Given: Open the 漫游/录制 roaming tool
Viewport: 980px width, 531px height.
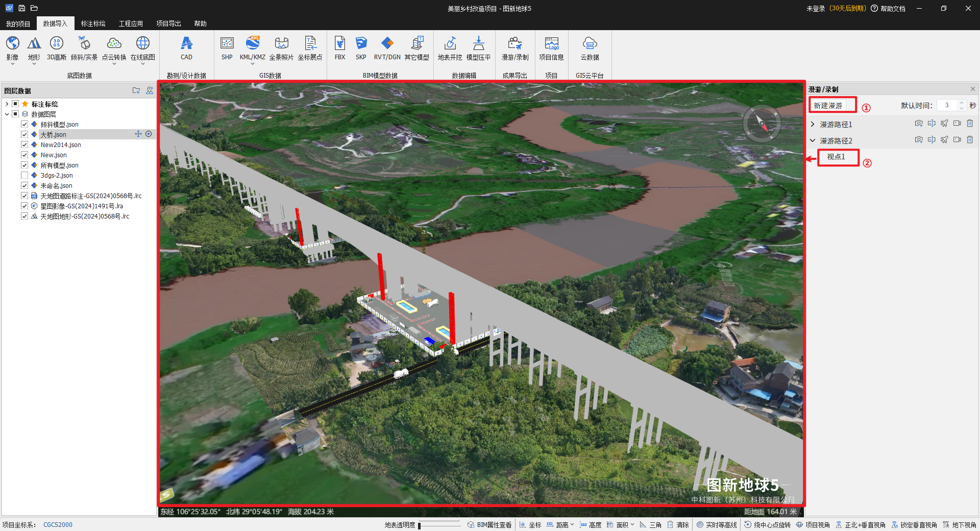Looking at the screenshot, I should point(514,44).
